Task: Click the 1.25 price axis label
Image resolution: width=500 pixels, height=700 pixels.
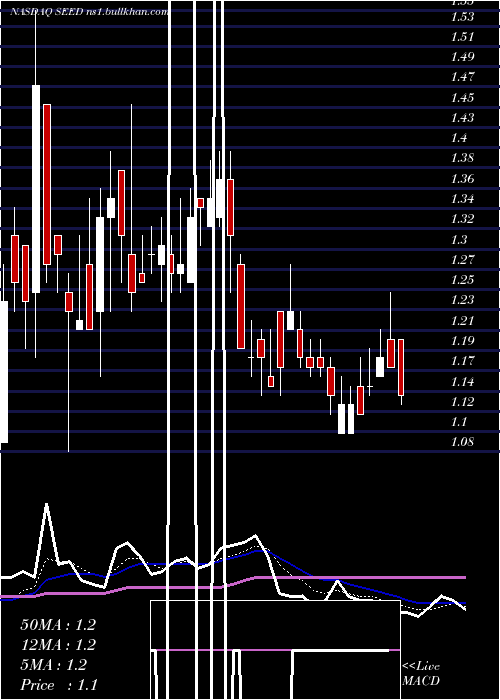Action: (x=462, y=280)
